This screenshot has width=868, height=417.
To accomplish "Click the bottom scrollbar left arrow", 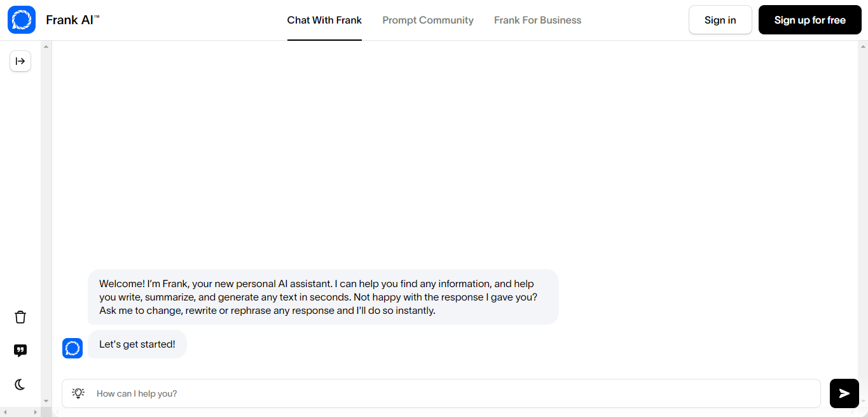I will (5, 412).
